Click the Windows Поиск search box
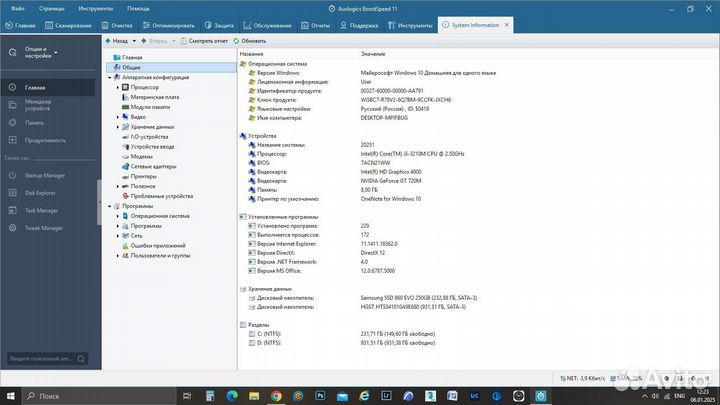This screenshot has width=720, height=405. click(99, 396)
